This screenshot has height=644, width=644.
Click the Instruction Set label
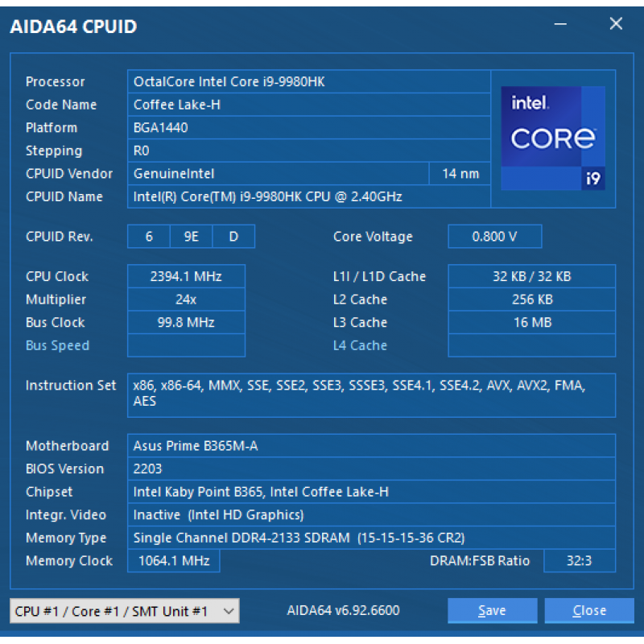pyautogui.click(x=71, y=386)
